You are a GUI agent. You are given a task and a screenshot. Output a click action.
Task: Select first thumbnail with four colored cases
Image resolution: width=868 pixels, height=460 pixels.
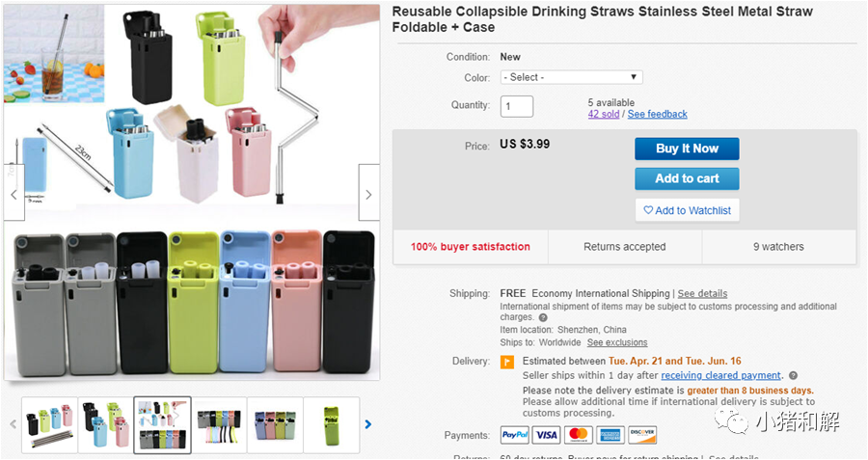49,425
